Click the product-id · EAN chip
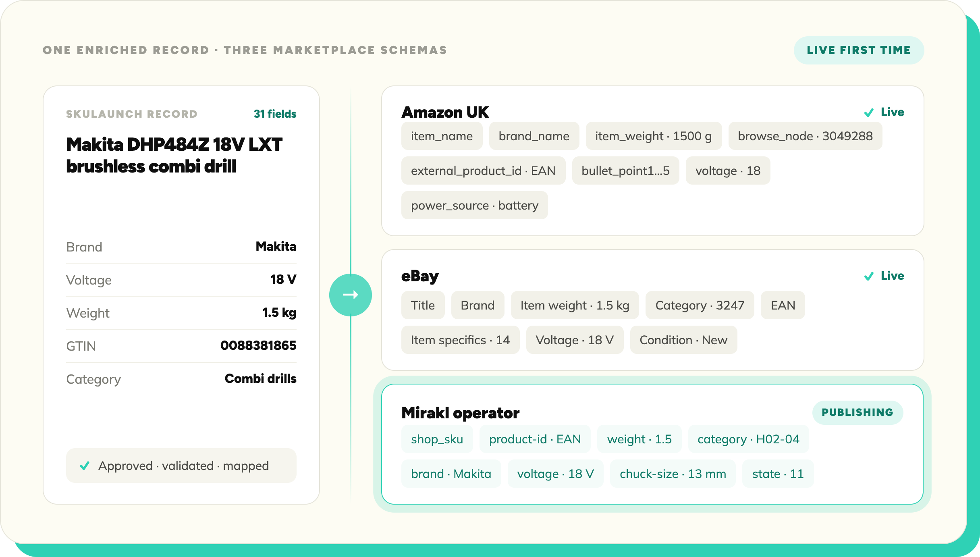The height and width of the screenshot is (557, 980). pyautogui.click(x=535, y=439)
